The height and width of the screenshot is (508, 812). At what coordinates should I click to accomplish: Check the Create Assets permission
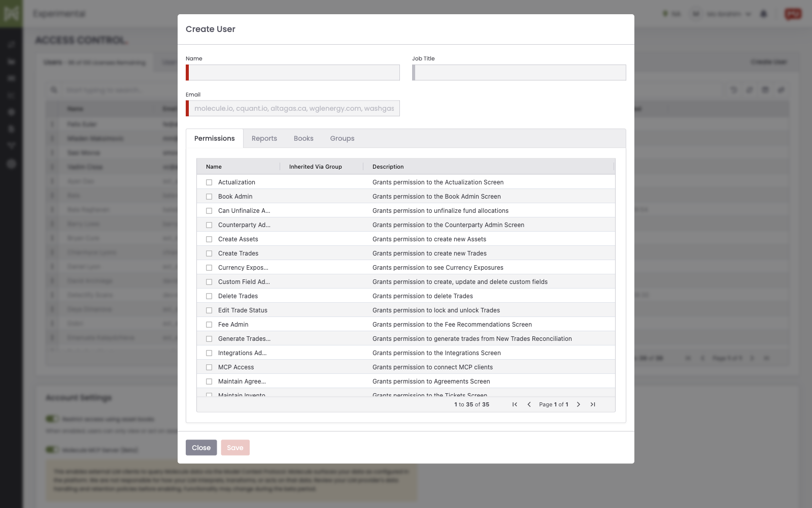point(209,239)
